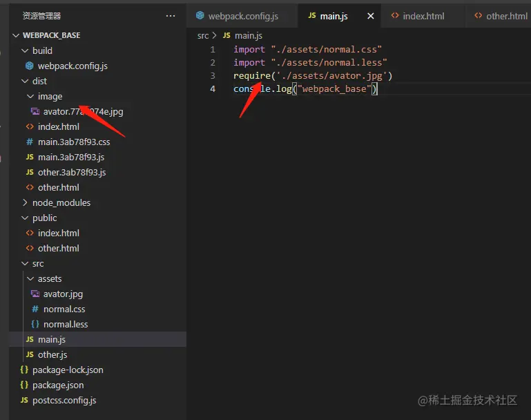Click image icon of avator hashed jpg
The image size is (531, 420).
35,111
